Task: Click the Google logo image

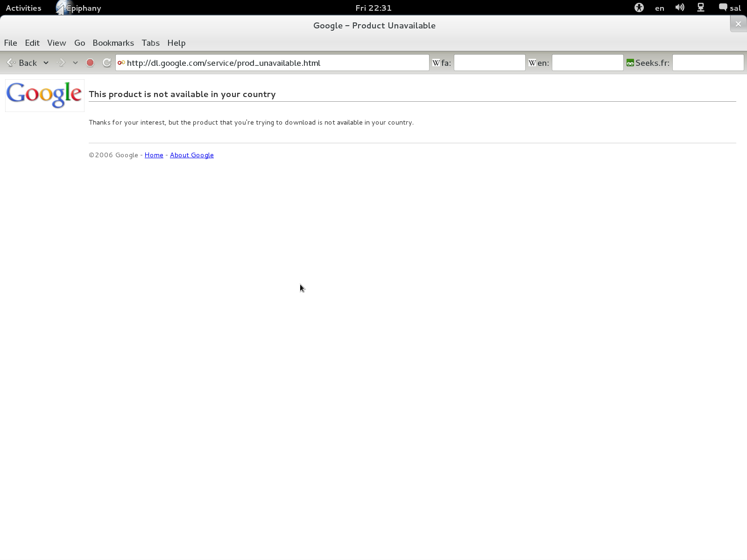Action: pyautogui.click(x=44, y=95)
